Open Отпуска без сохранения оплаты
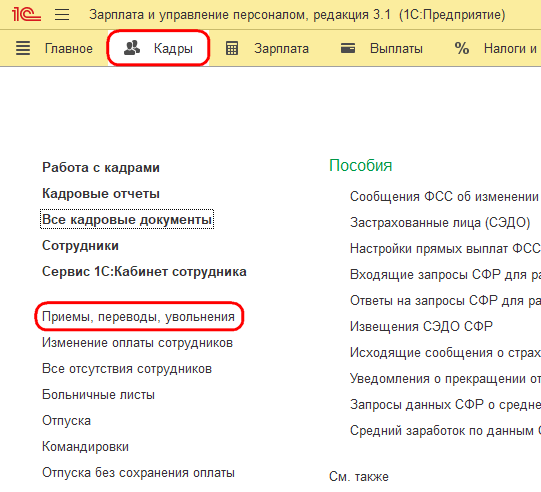This screenshot has width=541, height=492. (138, 472)
